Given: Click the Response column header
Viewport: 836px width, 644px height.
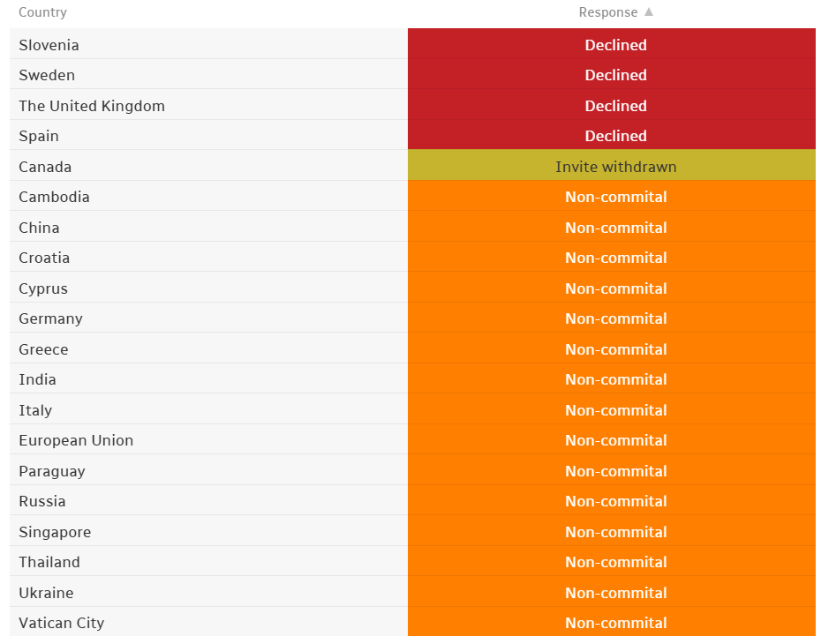Looking at the screenshot, I should pyautogui.click(x=607, y=12).
